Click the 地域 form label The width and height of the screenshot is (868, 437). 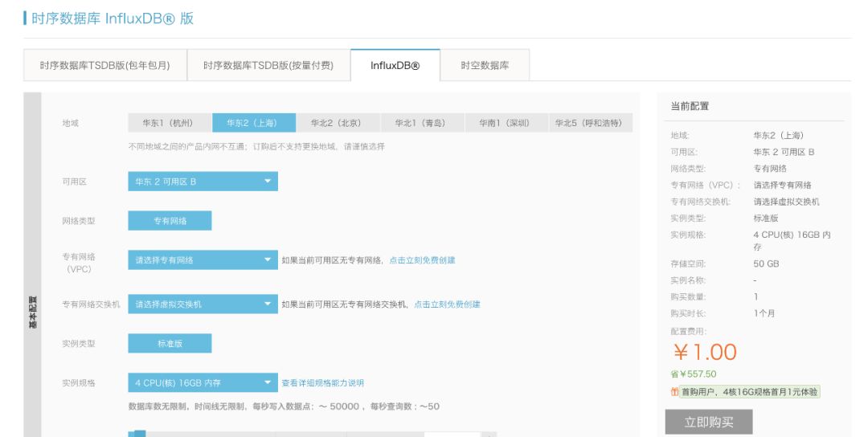click(70, 123)
